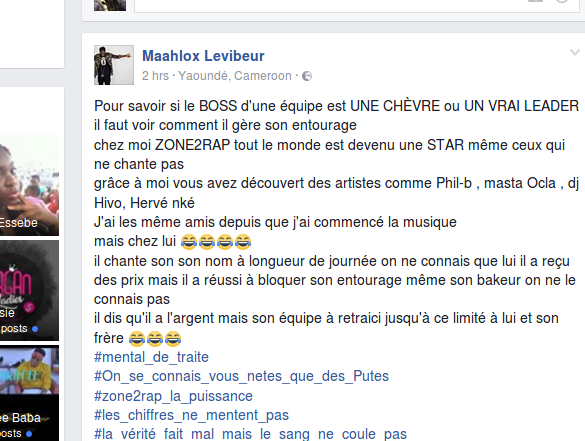Click laughing emojis after 'mais chez lui'
The height and width of the screenshot is (441, 585).
(216, 242)
